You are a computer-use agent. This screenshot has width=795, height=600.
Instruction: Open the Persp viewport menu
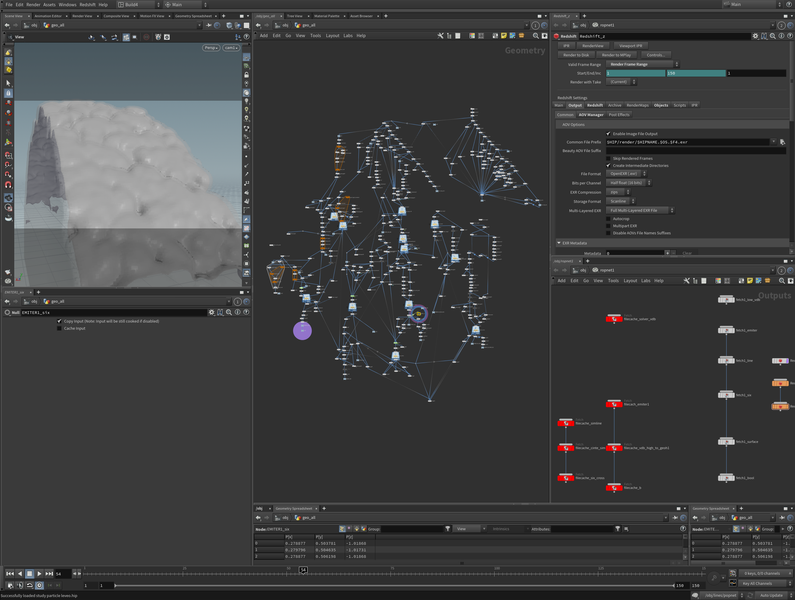coord(211,48)
